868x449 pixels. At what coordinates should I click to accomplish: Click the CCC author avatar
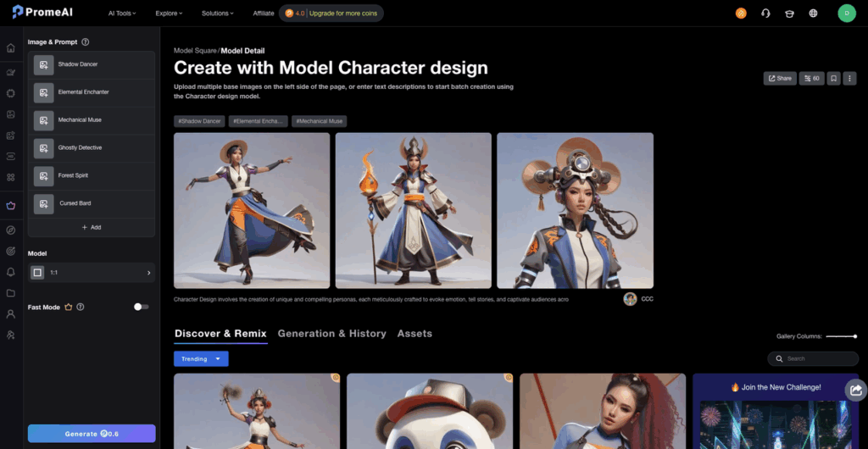[630, 299]
